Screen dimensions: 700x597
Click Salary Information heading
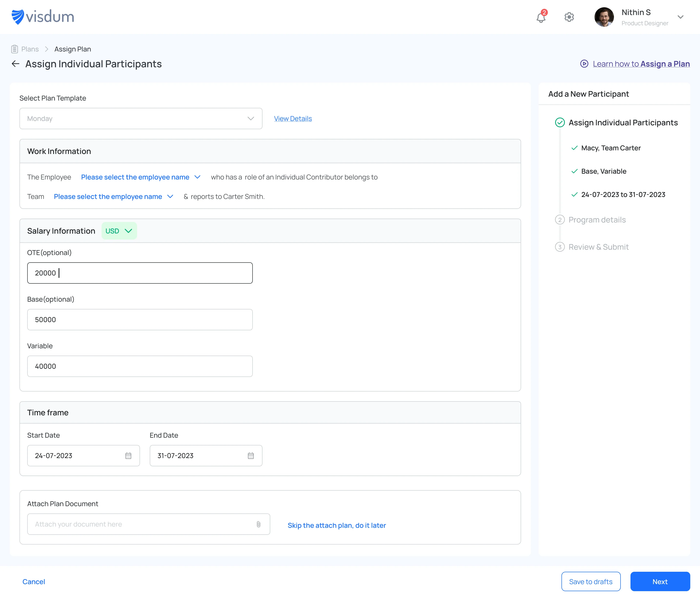(x=61, y=231)
